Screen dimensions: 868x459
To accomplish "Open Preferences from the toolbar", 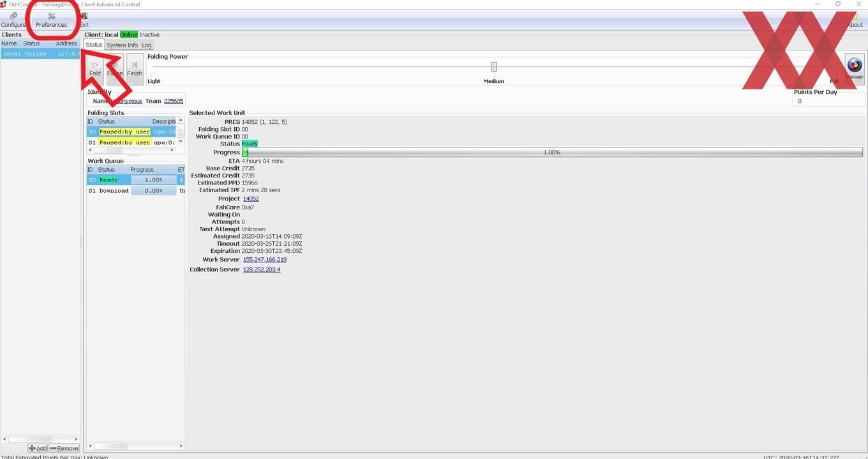I will click(x=51, y=20).
